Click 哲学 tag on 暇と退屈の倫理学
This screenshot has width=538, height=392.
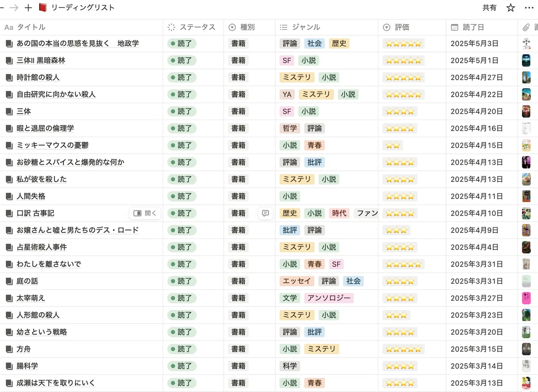(290, 128)
